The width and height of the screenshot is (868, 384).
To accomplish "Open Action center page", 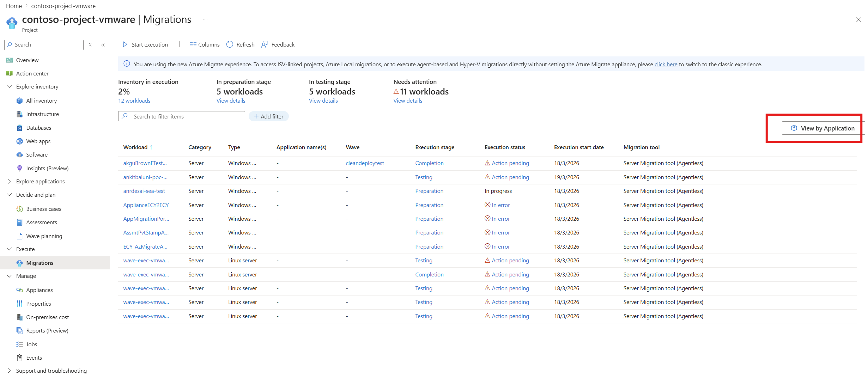I will (x=32, y=74).
